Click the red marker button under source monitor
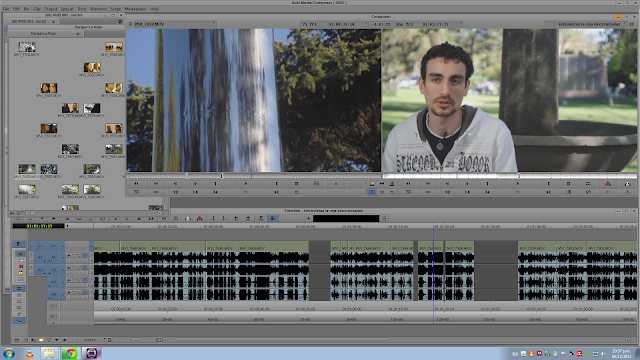 [336, 184]
